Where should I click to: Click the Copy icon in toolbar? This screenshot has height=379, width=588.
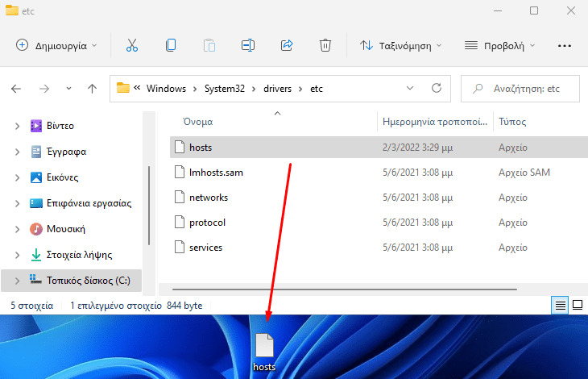point(171,45)
